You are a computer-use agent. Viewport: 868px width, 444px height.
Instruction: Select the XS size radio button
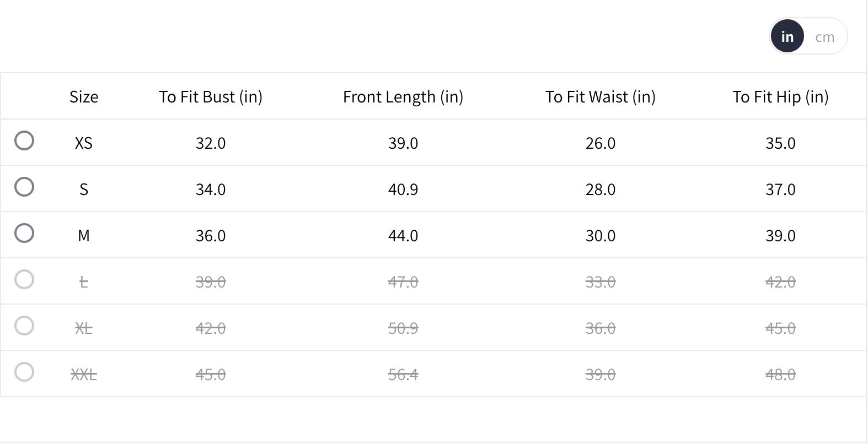click(24, 140)
